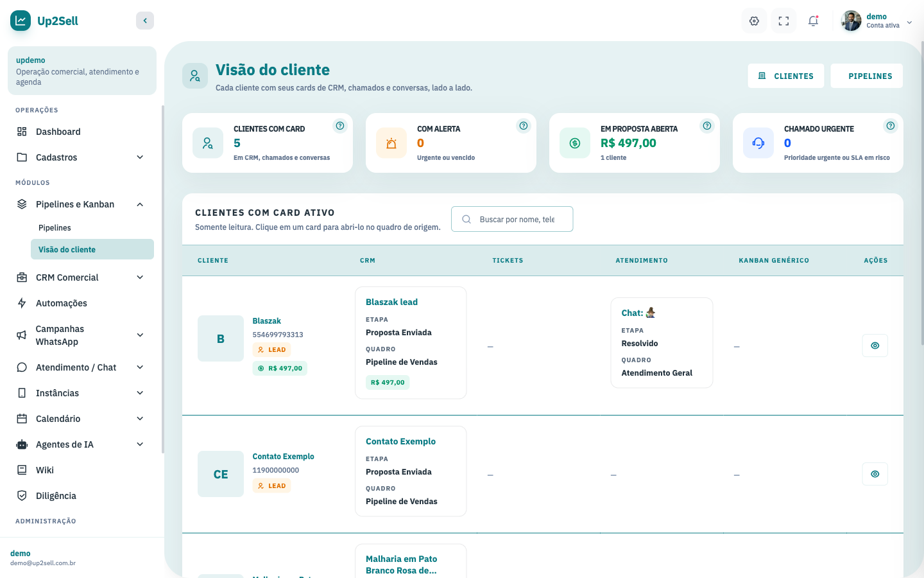
Task: View Blaszak client details via eye icon
Action: tap(875, 346)
